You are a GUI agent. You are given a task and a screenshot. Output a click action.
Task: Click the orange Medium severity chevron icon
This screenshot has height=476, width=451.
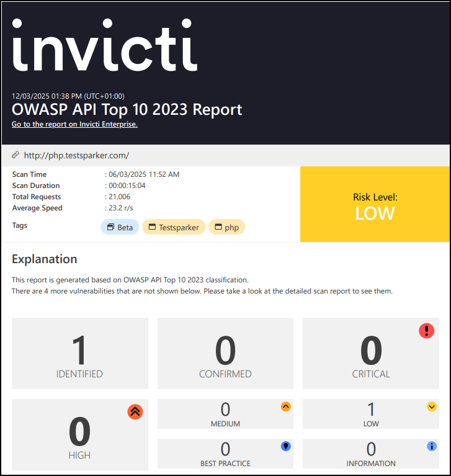(285, 406)
